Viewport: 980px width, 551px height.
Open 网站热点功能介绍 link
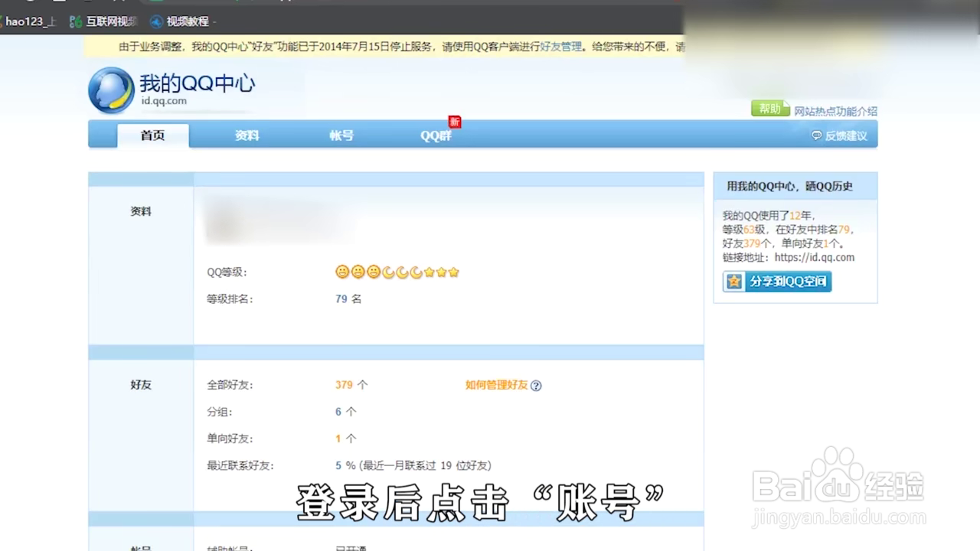click(835, 111)
